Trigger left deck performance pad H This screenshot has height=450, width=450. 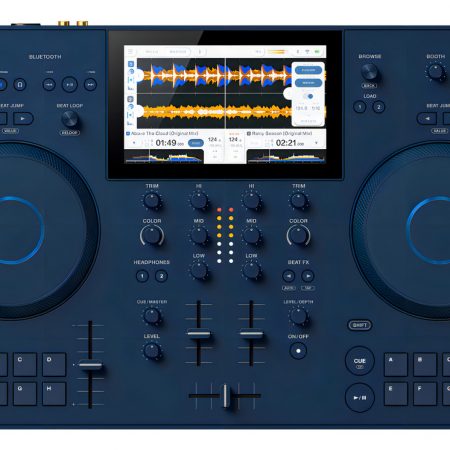point(54,394)
